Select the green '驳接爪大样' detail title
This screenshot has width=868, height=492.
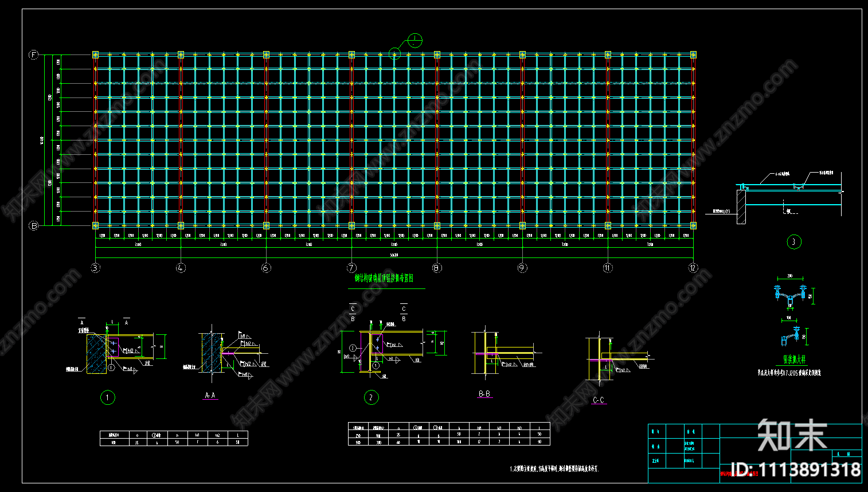coord(795,360)
